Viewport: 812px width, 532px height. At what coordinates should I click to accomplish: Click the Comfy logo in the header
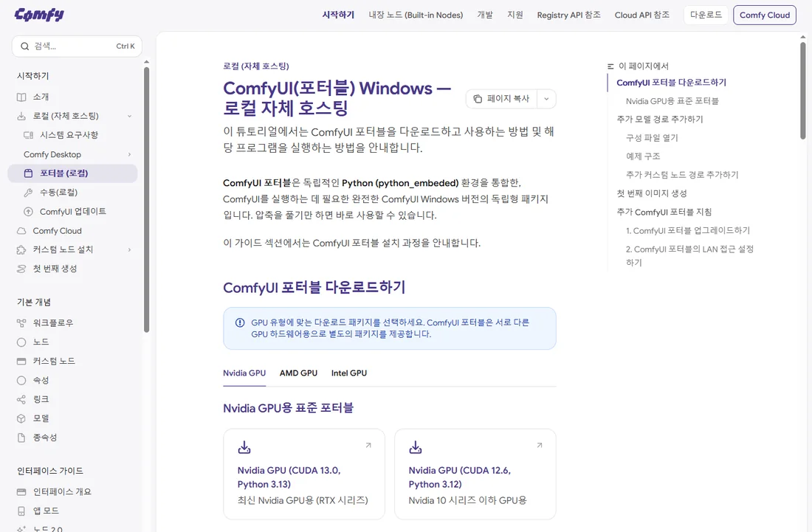click(39, 15)
